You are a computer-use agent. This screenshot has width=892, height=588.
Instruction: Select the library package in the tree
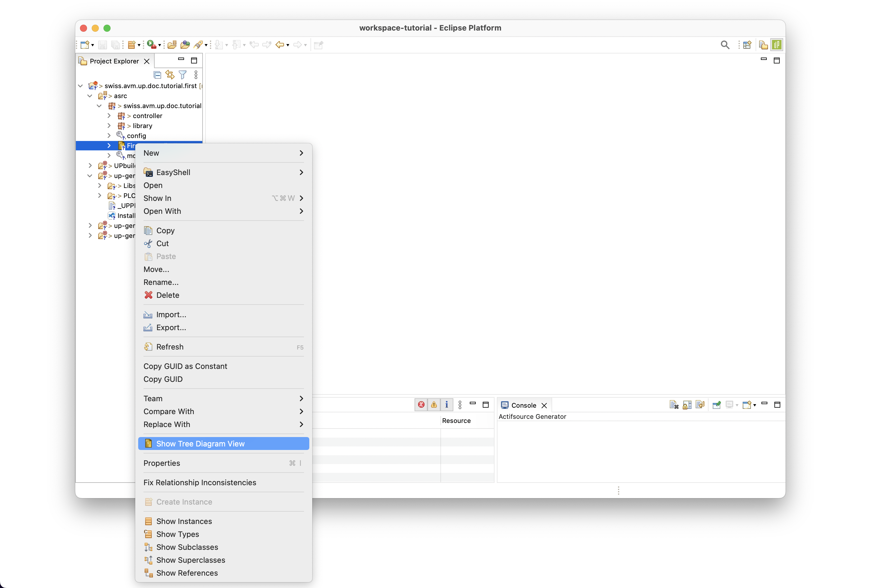(142, 126)
